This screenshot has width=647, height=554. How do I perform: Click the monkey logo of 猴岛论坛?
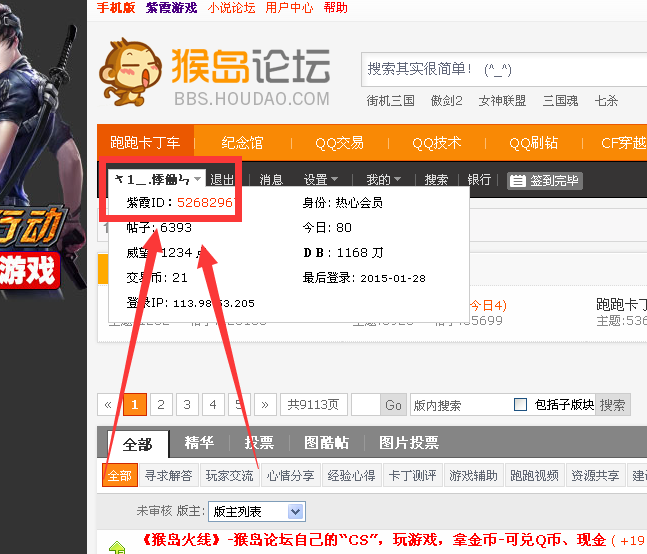[x=130, y=73]
